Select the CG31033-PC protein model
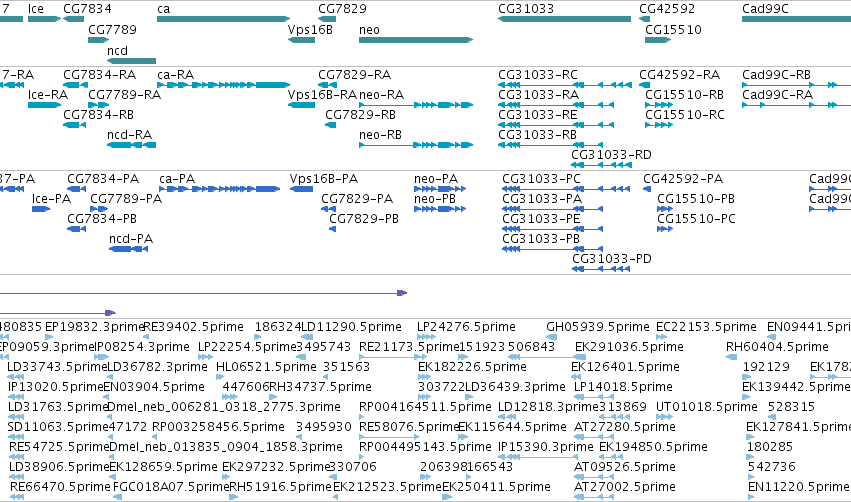This screenshot has height=502, width=851. [x=566, y=189]
